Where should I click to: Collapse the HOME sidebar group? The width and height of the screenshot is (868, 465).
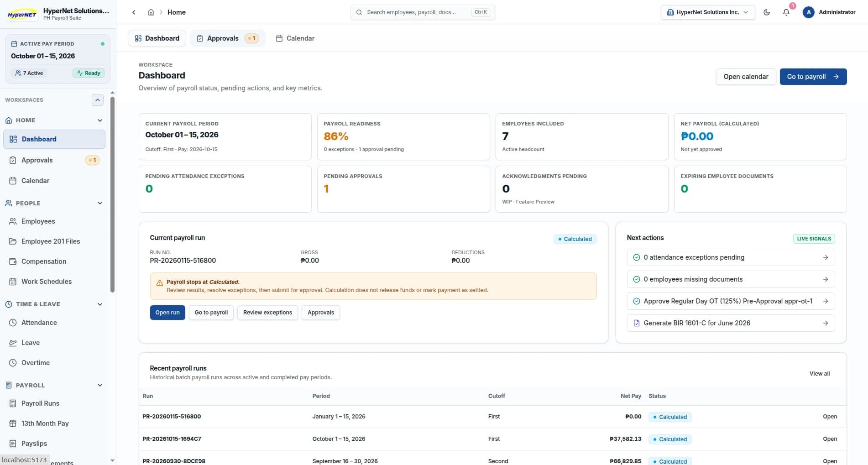tap(100, 120)
